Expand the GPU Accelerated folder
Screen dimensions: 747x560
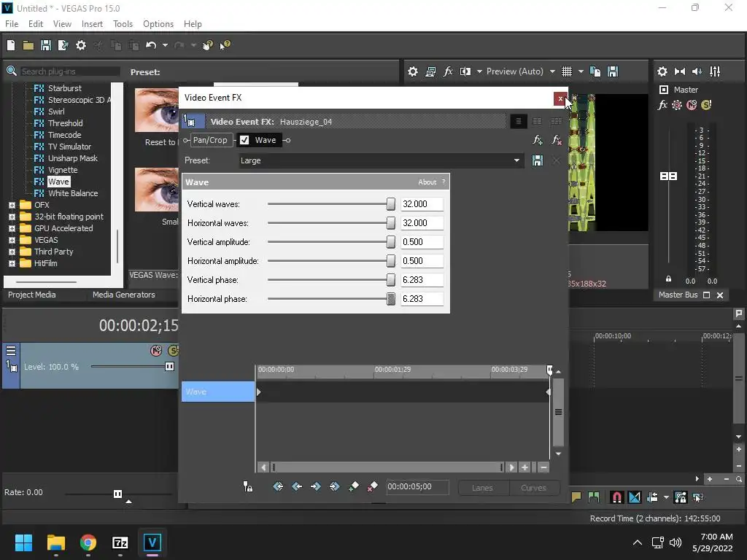tap(12, 228)
